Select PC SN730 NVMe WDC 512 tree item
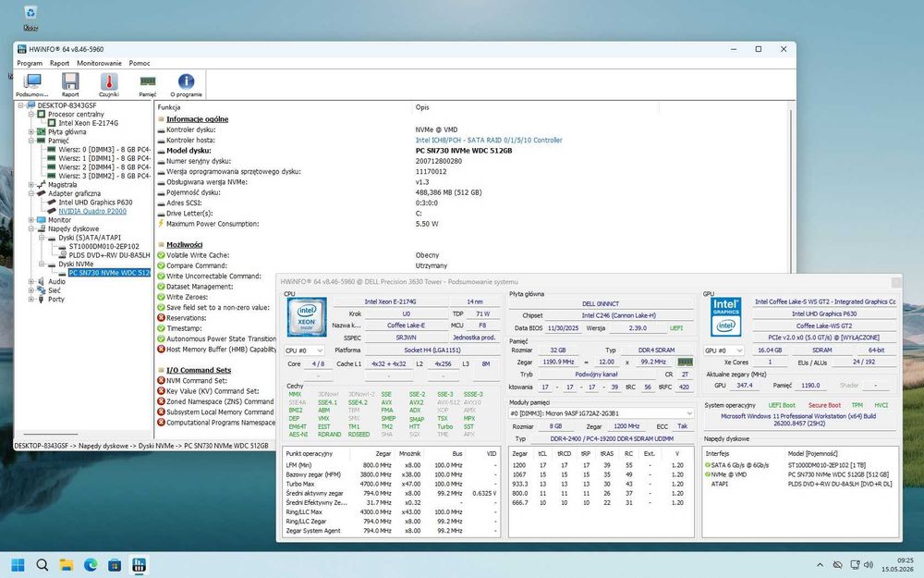 tap(110, 273)
